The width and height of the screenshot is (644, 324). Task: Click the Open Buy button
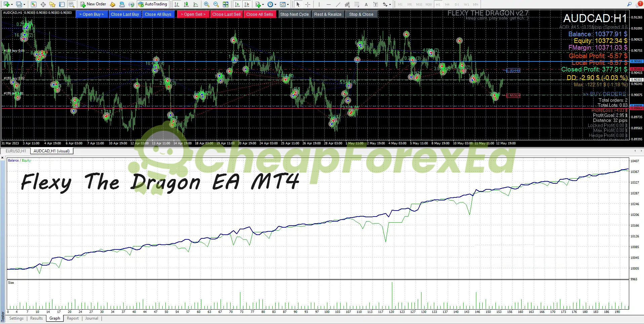[92, 14]
